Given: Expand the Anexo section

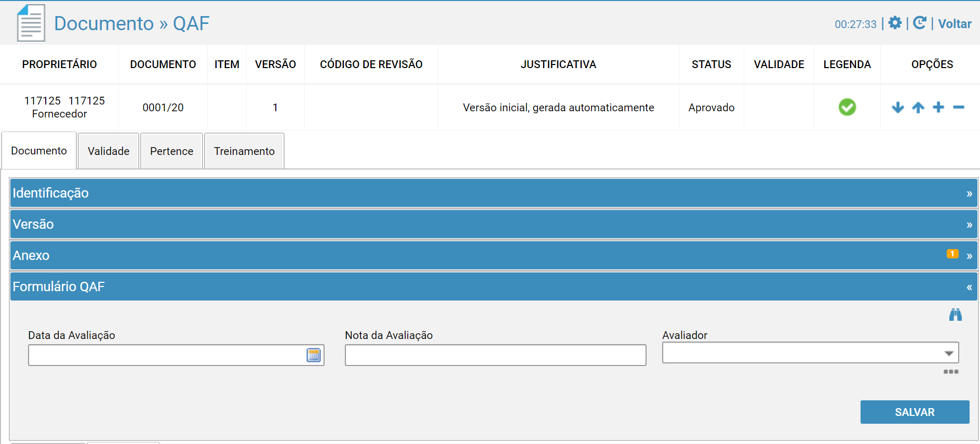Looking at the screenshot, I should click(494, 255).
